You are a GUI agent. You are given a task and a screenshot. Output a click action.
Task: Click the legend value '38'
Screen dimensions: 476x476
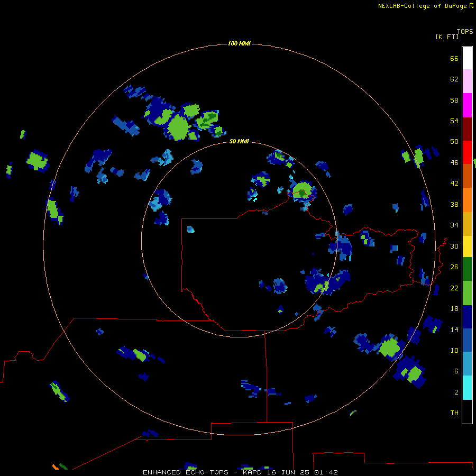tap(454, 205)
